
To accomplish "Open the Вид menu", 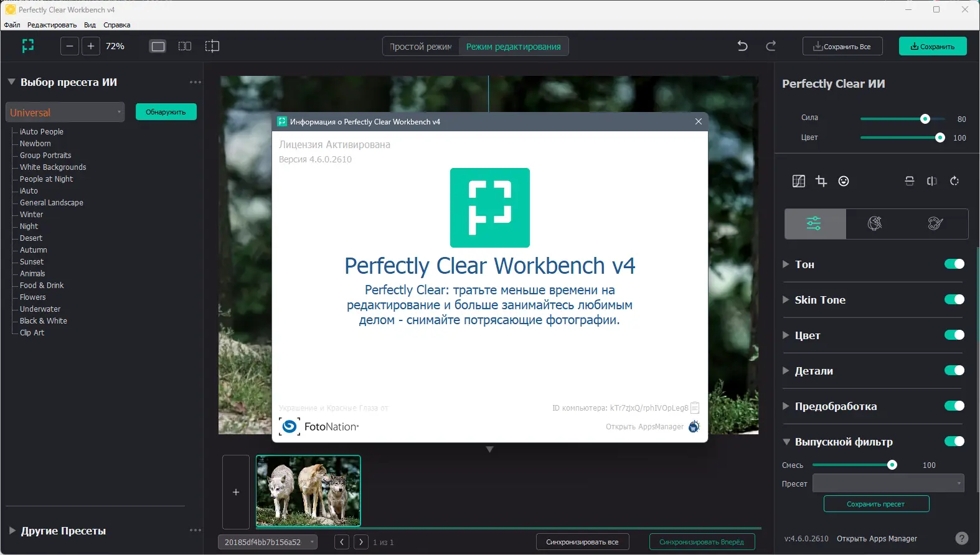I will pyautogui.click(x=90, y=25).
